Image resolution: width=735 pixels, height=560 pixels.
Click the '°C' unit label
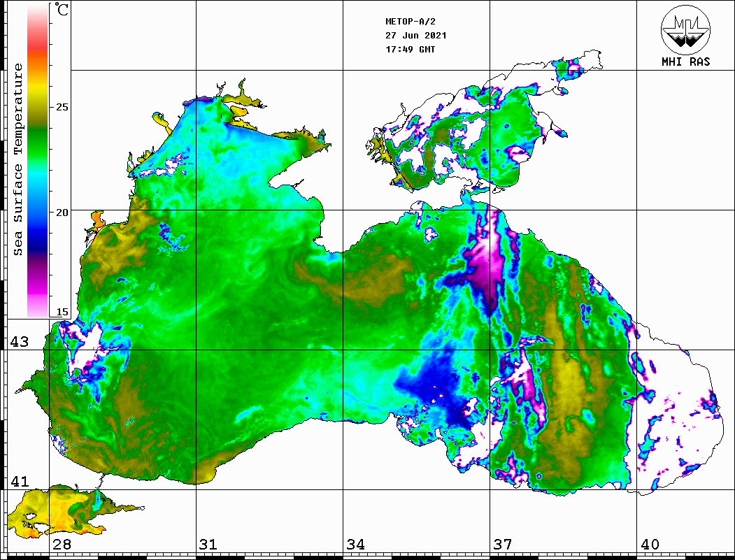coord(61,9)
